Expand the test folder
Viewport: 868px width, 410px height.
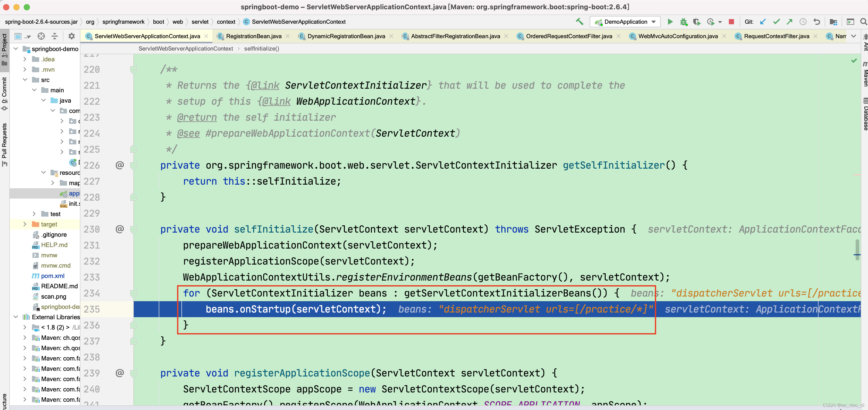(34, 214)
